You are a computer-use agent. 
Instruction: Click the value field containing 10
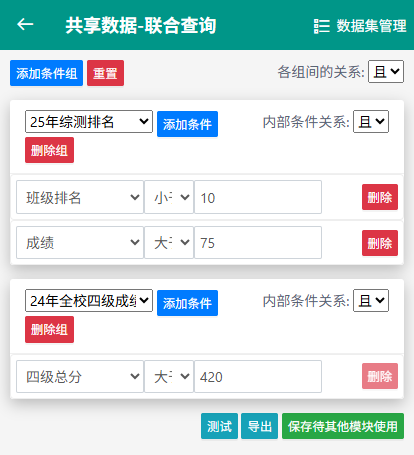(258, 197)
